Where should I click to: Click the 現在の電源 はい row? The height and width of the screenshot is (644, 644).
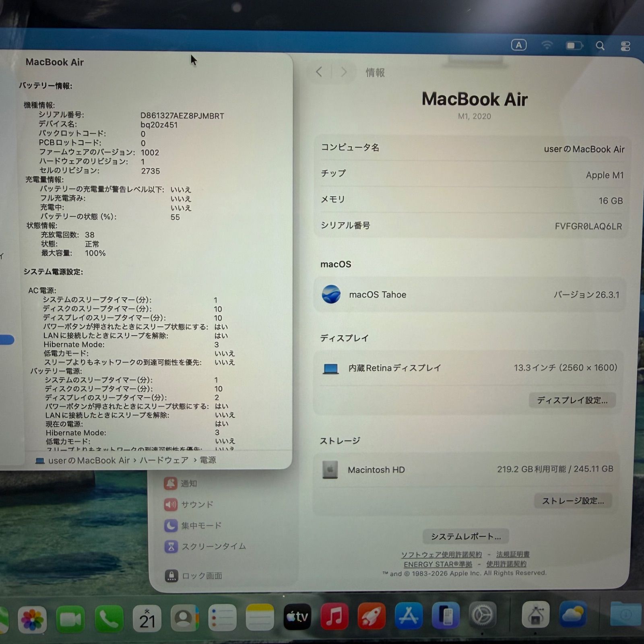point(137,424)
